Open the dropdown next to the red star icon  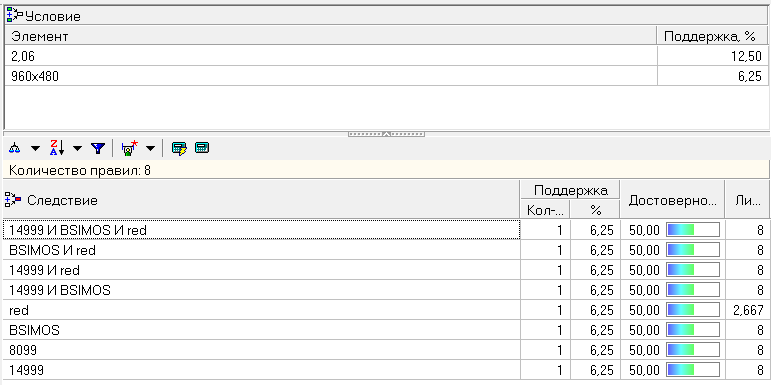pyautogui.click(x=150, y=148)
